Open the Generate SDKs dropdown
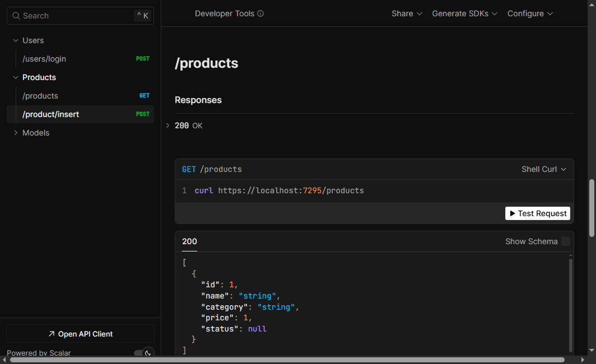596x364 pixels. pyautogui.click(x=464, y=13)
